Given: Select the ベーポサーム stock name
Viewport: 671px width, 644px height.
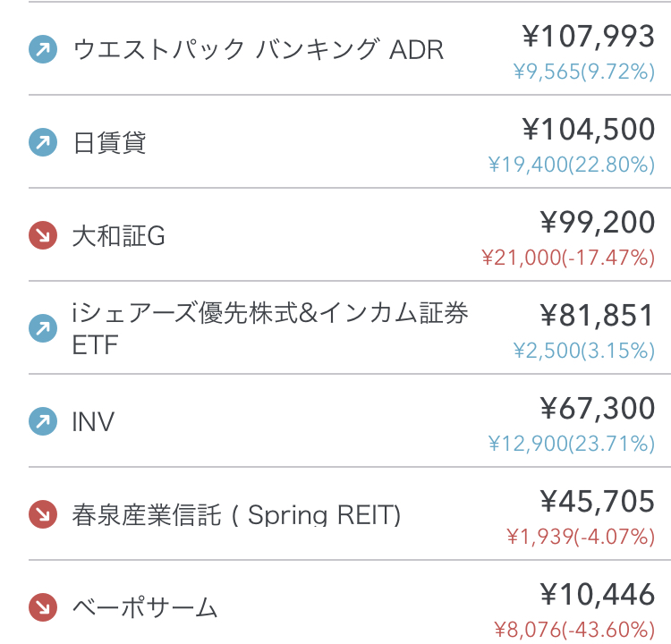Looking at the screenshot, I should (x=145, y=609).
